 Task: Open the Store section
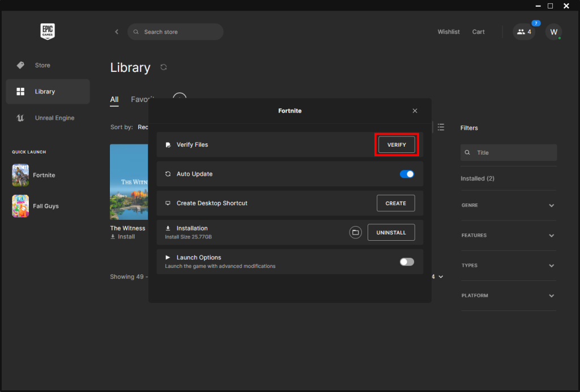(x=48, y=65)
